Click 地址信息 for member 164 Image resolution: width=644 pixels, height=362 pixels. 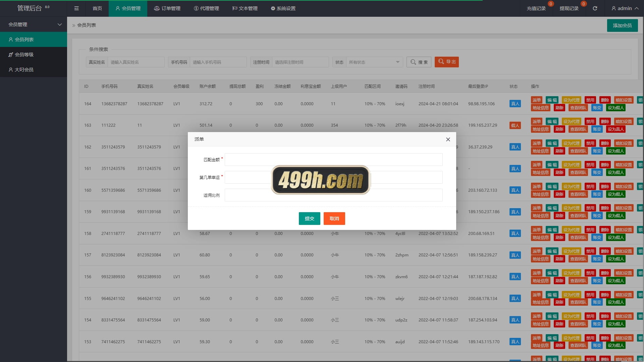(541, 108)
